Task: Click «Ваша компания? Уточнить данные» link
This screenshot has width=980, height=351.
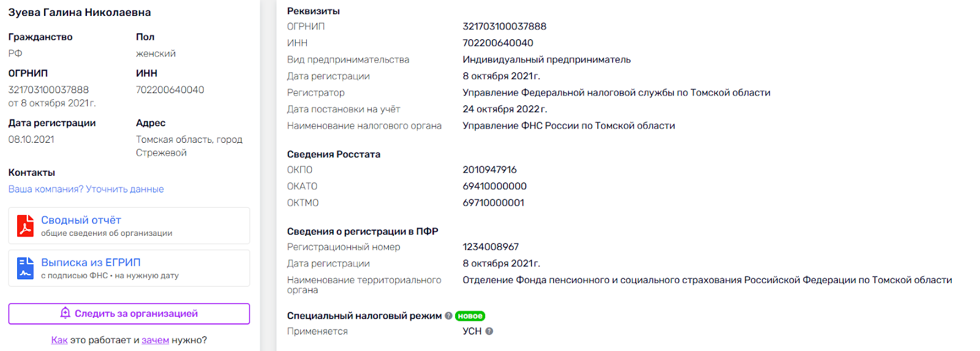Action: pyautogui.click(x=86, y=189)
